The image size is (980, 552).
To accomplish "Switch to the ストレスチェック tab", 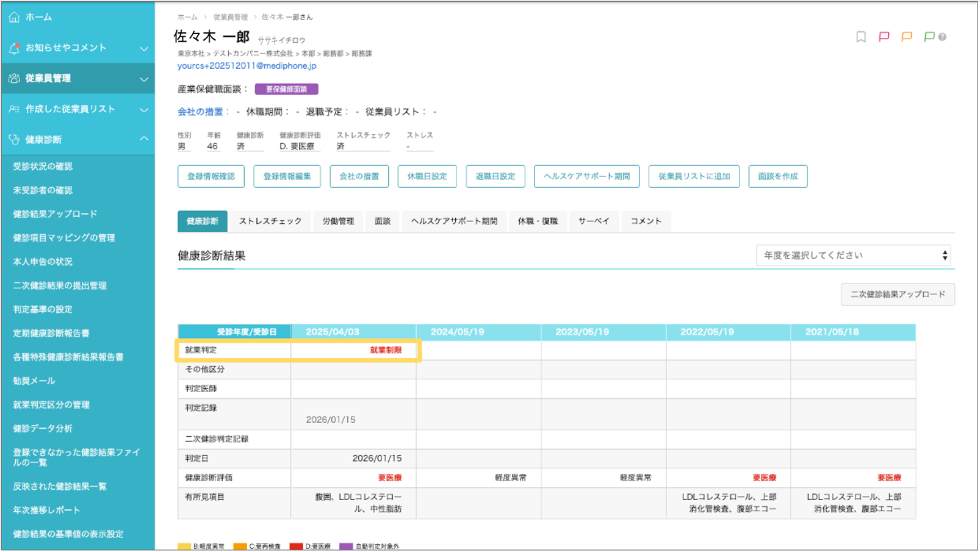I will tap(270, 221).
